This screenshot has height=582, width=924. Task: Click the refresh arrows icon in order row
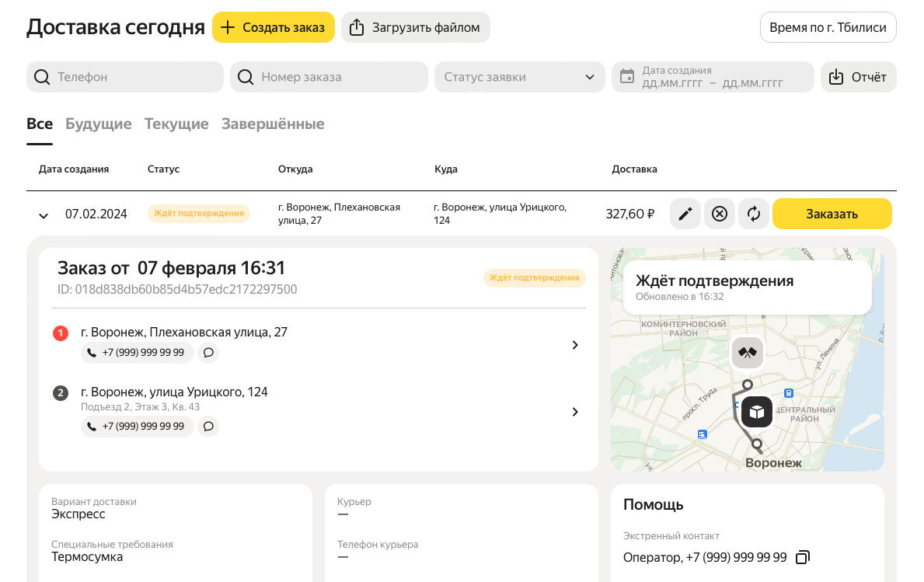754,214
